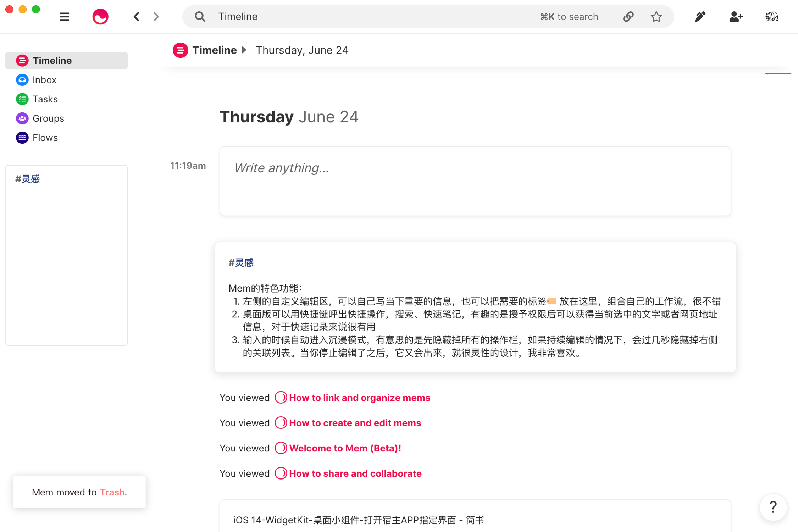Copy link with the chain icon
Image resolution: width=798 pixels, height=532 pixels.
click(628, 17)
